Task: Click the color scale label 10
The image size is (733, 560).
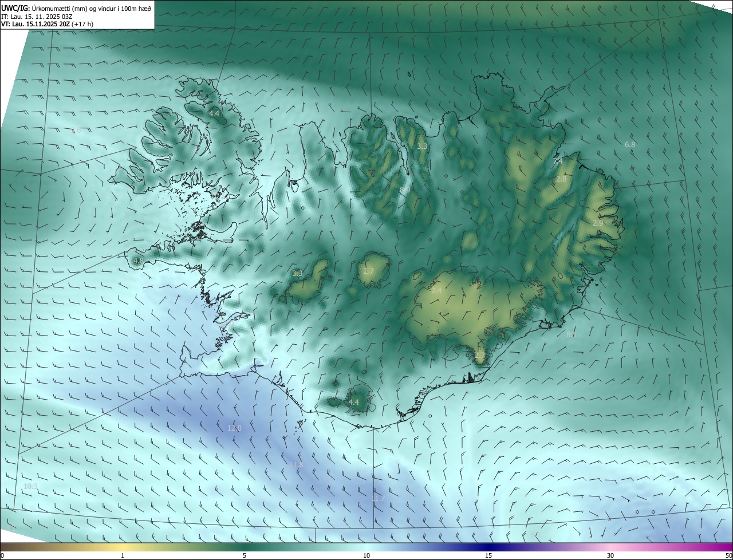Action: tap(366, 555)
